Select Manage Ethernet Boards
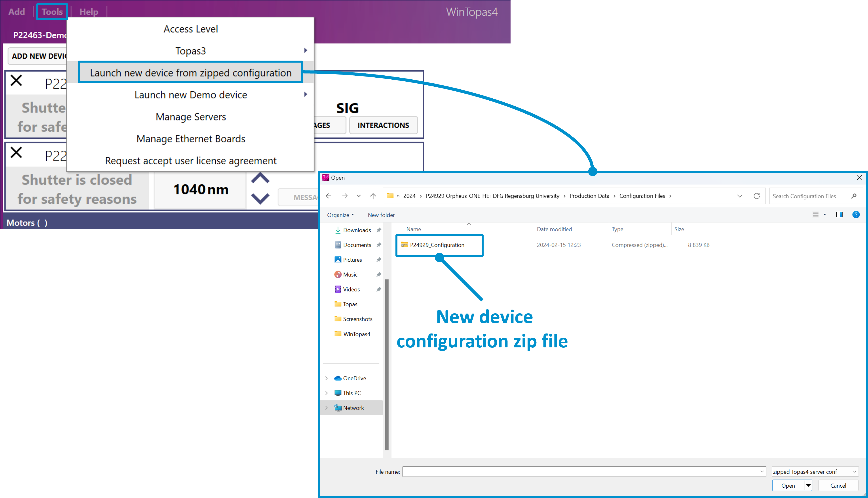Screen dimensions: 868x498 click(x=191, y=138)
